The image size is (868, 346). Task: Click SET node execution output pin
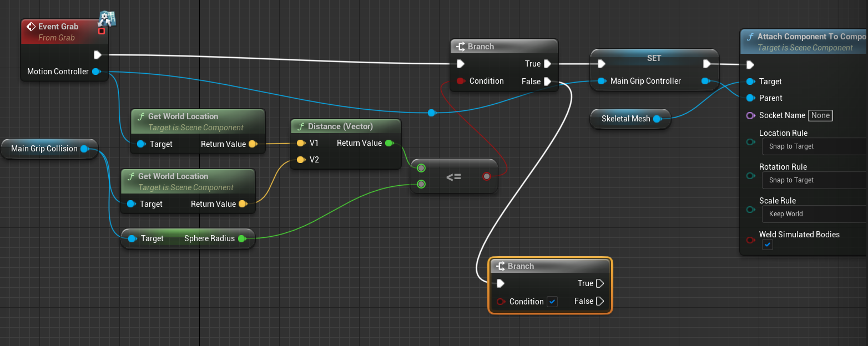pyautogui.click(x=707, y=64)
